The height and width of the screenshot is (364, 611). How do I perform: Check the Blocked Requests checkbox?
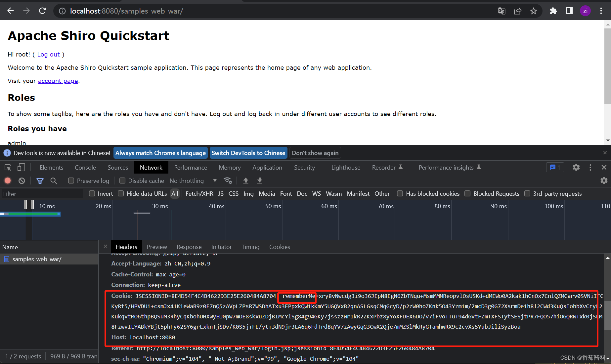coord(467,193)
